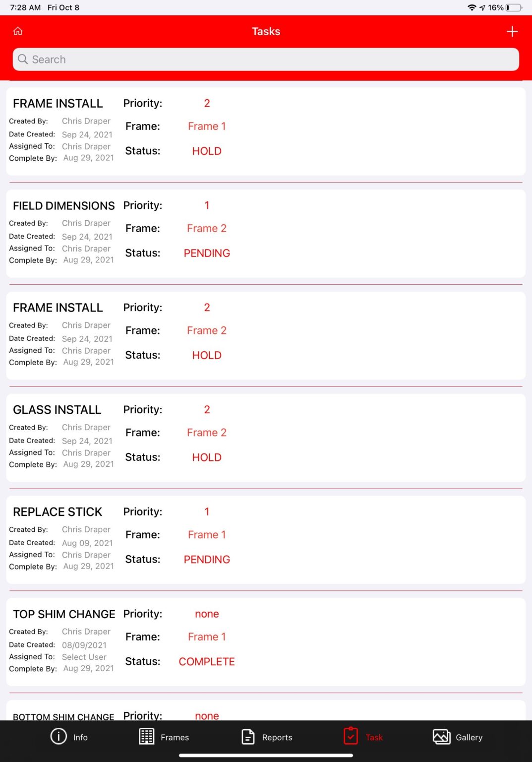Switch to the Reports tab label
Image resolution: width=532 pixels, height=762 pixels.
click(x=277, y=738)
